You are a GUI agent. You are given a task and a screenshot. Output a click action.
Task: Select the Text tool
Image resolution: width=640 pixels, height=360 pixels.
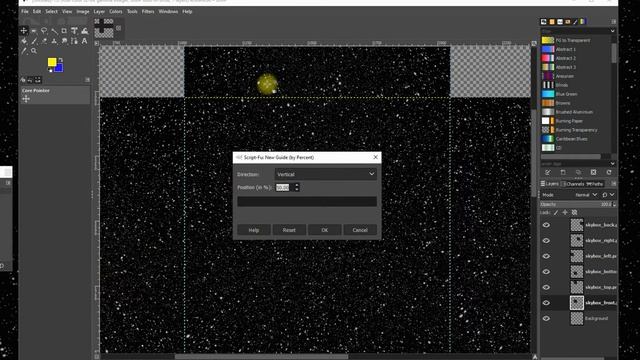coord(84,41)
